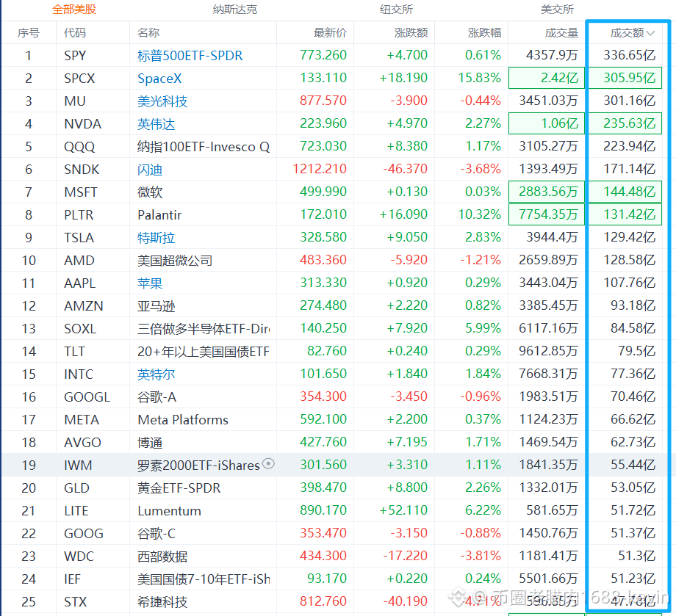The image size is (676, 616).
Task: Sort by 成交量 column header
Action: 561,33
